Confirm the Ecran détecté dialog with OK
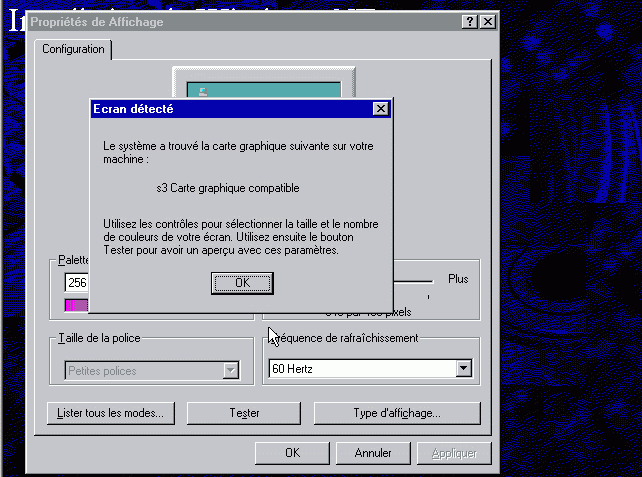642x477 pixels. coord(242,283)
